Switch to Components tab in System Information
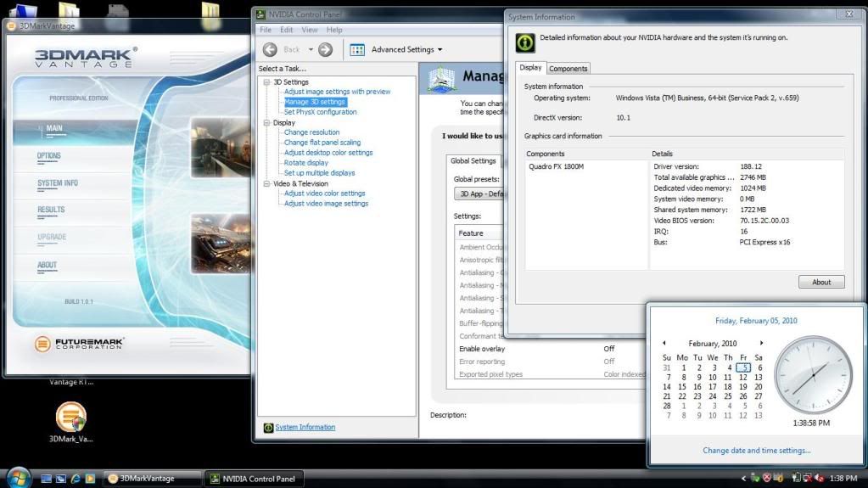The image size is (868, 488). click(x=568, y=69)
